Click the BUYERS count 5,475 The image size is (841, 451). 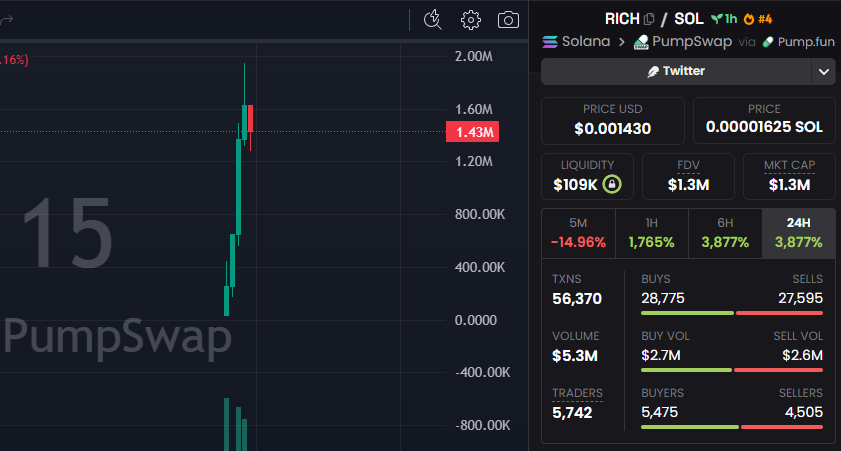(660, 412)
